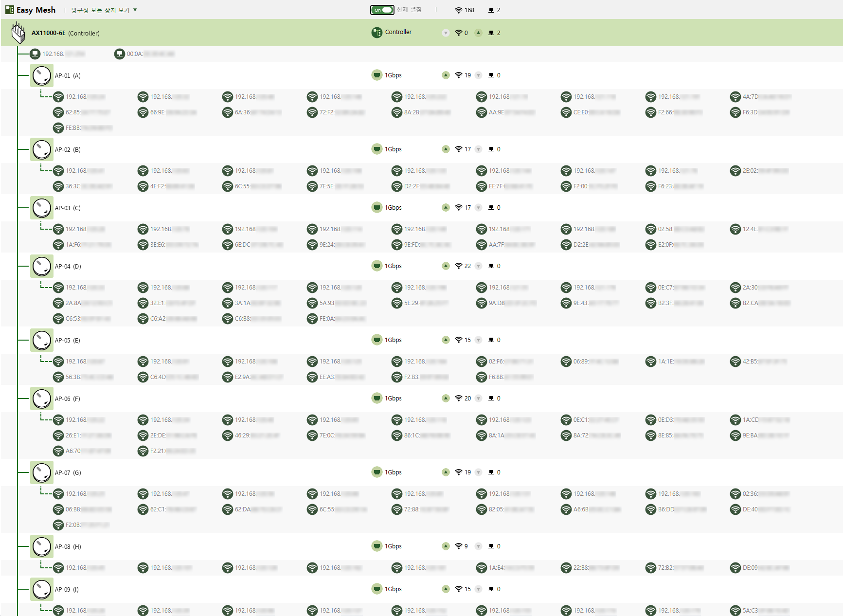
Task: Click the AX11000-6E (Controller) name
Action: [x=66, y=33]
